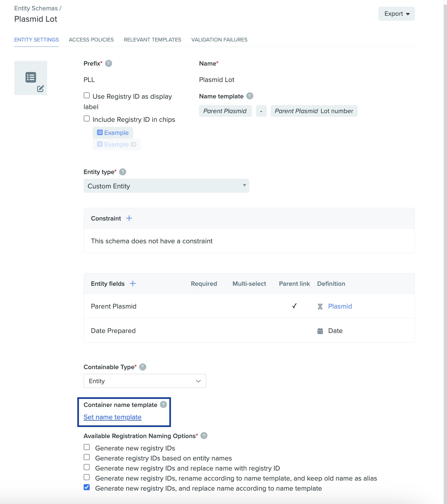Click 'This schema does not have a constraint' text
This screenshot has width=447, height=504.
[x=152, y=241]
